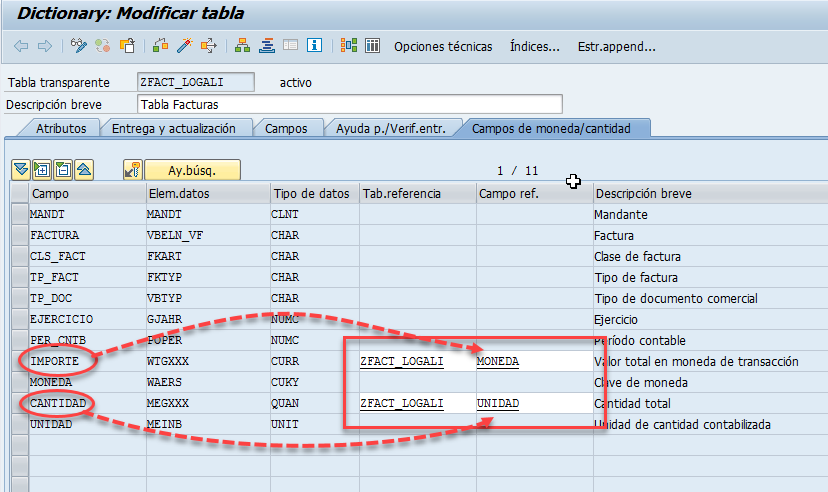This screenshot has height=492, width=828.
Task: Select the IMPORTE row with its selector
Action: pyautogui.click(x=20, y=362)
